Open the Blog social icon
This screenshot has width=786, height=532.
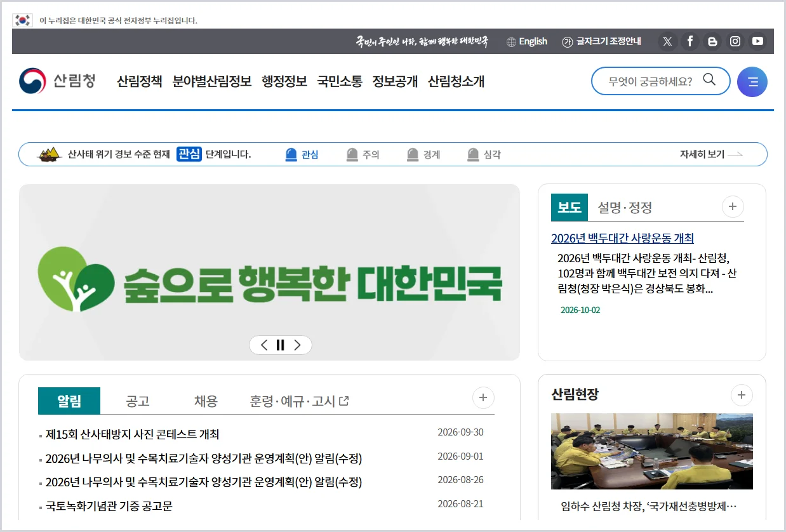click(712, 41)
